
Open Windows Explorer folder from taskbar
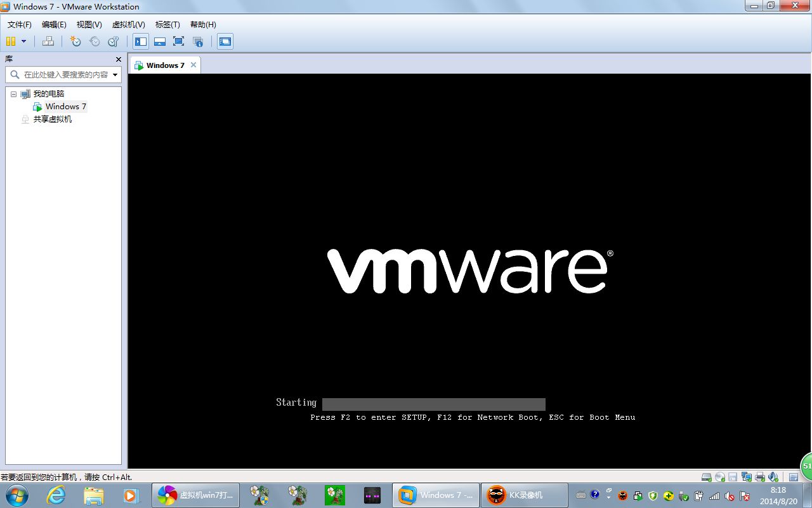click(x=93, y=495)
